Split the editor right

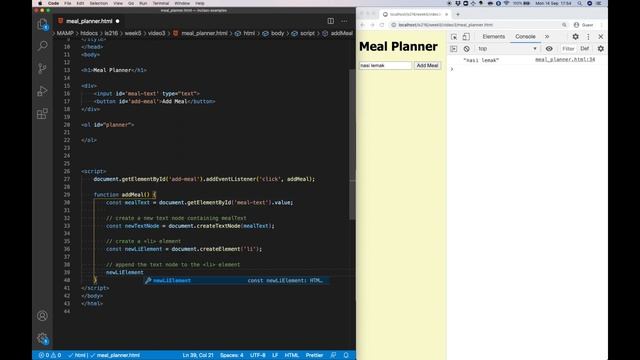click(x=331, y=21)
